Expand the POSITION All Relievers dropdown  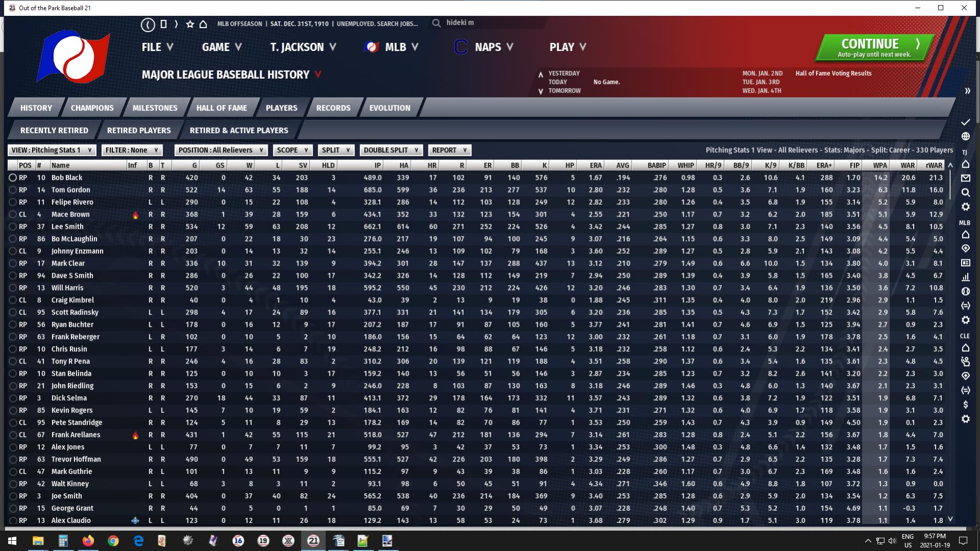(221, 150)
